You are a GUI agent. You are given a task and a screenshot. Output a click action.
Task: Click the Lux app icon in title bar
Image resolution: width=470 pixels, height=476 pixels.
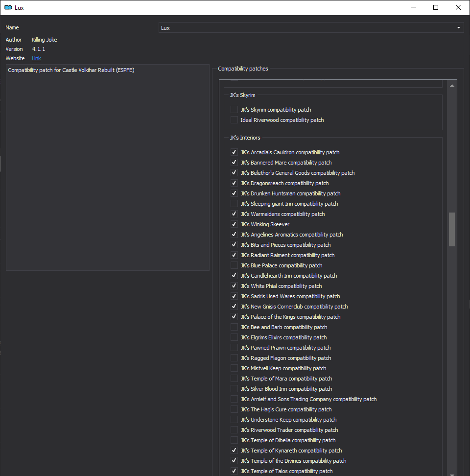(8, 7)
